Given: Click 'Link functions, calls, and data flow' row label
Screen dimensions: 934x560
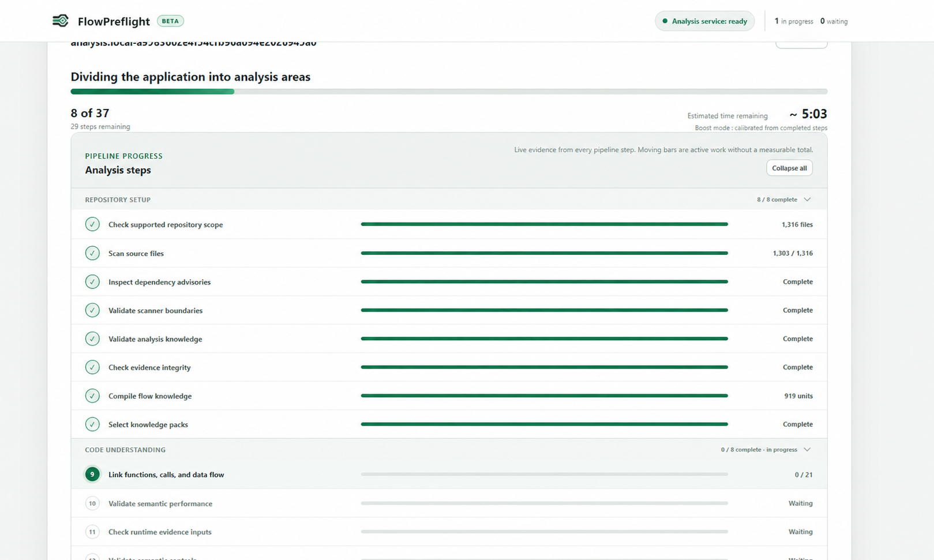Looking at the screenshot, I should point(166,475).
